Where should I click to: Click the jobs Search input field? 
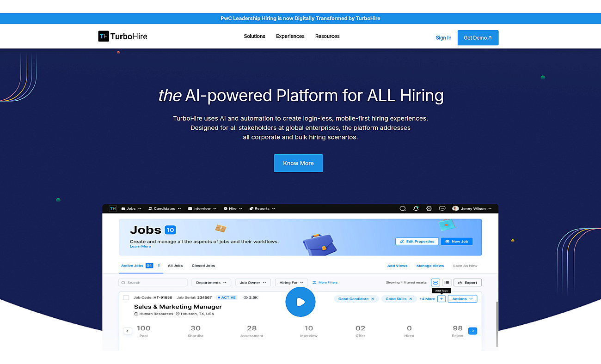coord(153,282)
